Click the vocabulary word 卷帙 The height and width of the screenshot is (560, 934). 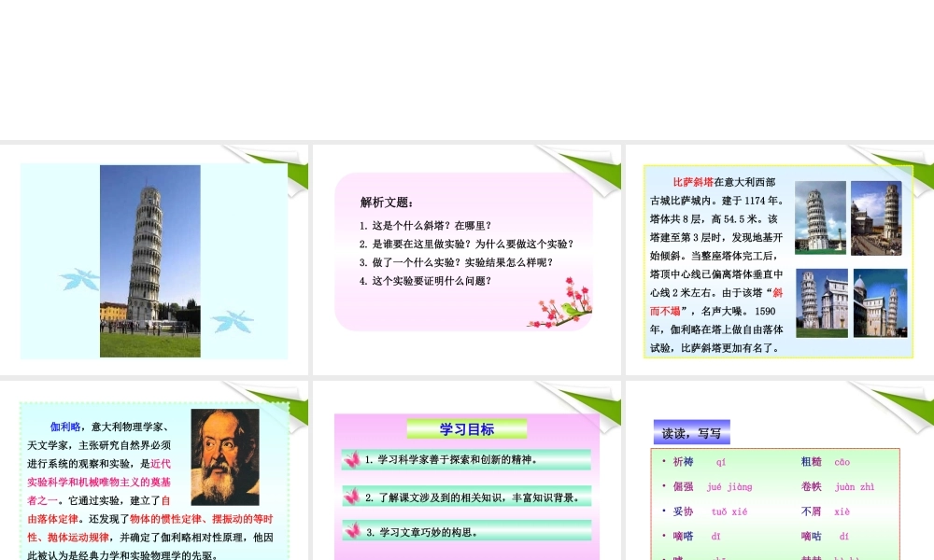tap(812, 487)
